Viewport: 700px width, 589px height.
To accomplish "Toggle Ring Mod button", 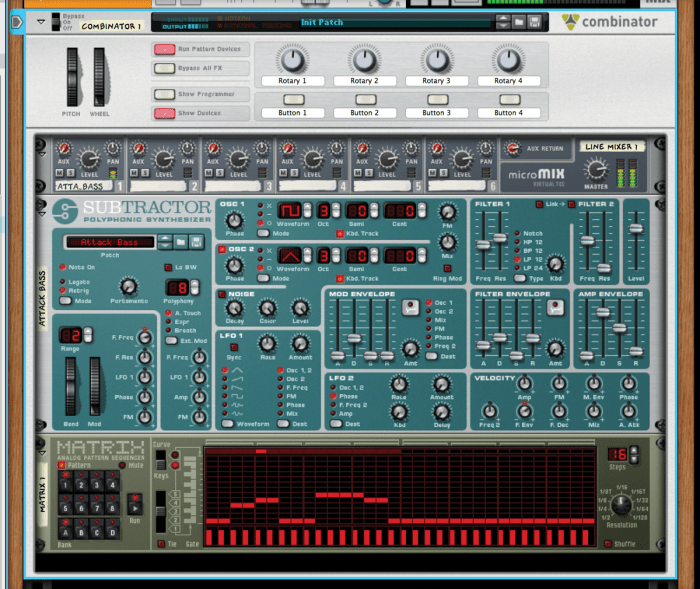I will (447, 268).
